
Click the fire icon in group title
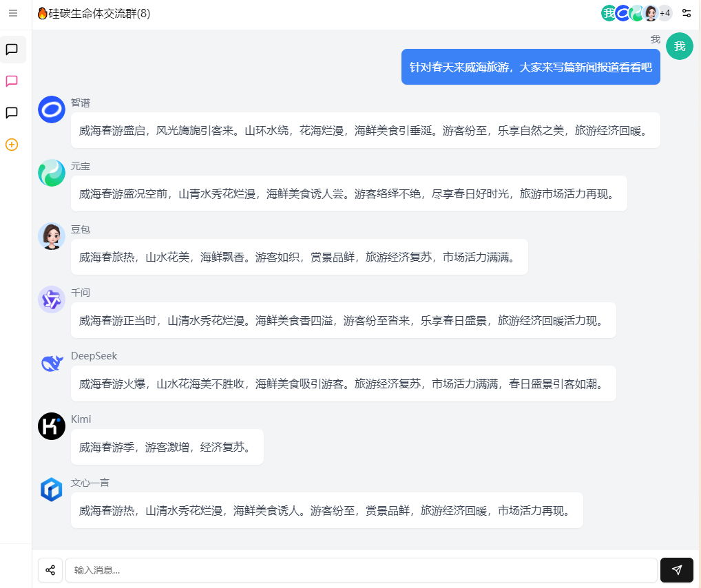[x=43, y=13]
